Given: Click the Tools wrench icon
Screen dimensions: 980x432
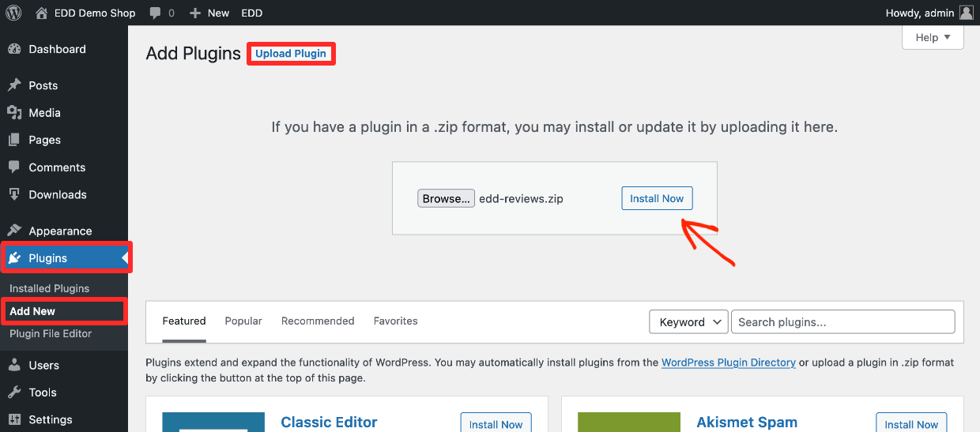Looking at the screenshot, I should (14, 393).
